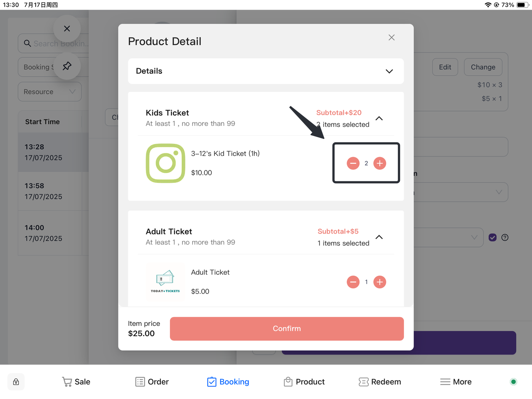Switch to the Sale tab
Image resolution: width=532 pixels, height=399 pixels.
[76, 382]
